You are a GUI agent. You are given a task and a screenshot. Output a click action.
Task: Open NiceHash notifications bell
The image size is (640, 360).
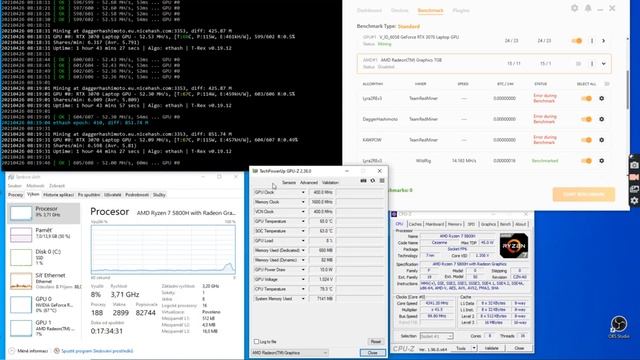(588, 8)
